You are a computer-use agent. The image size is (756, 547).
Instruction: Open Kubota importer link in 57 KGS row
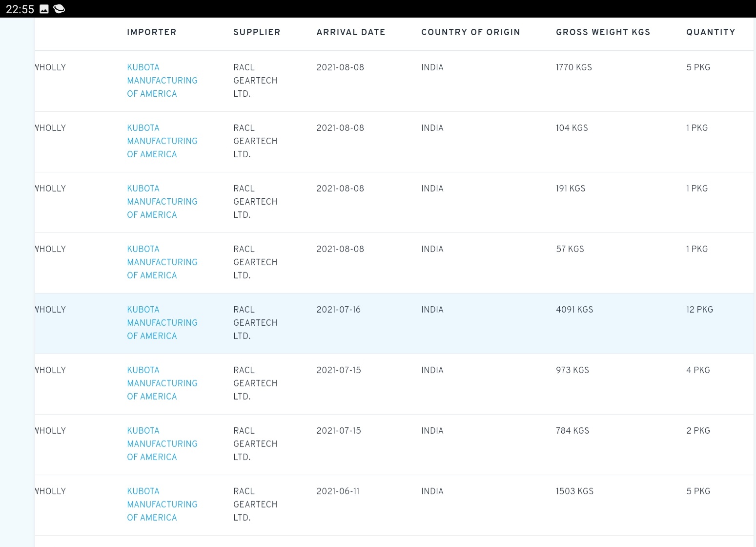(x=162, y=262)
